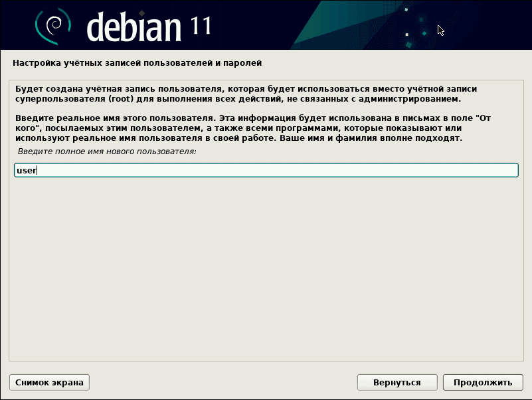Take a screenshot with Снимок экрана
This screenshot has width=532, height=400.
(x=50, y=382)
